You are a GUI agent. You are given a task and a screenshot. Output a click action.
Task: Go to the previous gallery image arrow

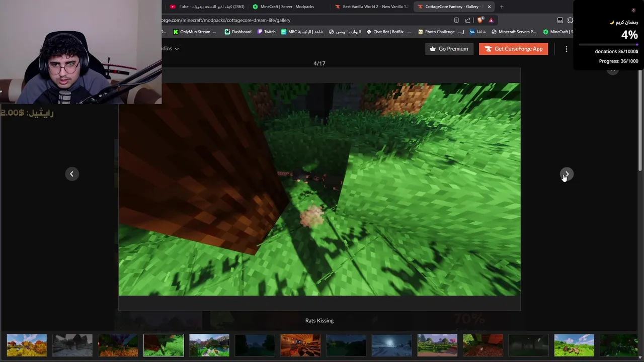pyautogui.click(x=71, y=174)
